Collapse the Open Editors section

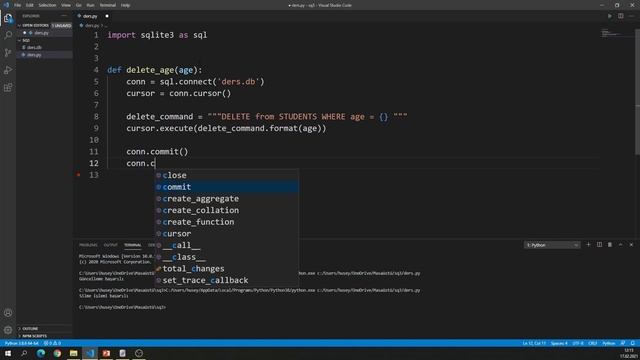click(35, 25)
